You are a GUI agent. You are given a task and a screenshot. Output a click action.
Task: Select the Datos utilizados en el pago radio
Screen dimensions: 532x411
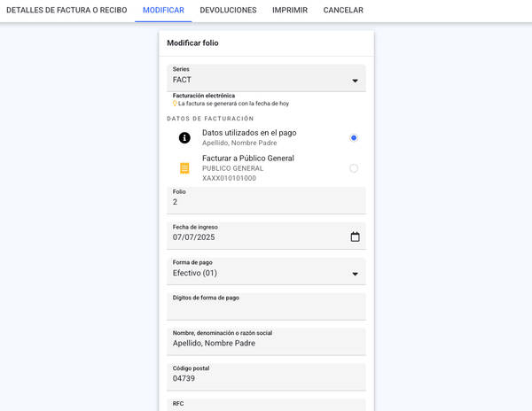354,137
